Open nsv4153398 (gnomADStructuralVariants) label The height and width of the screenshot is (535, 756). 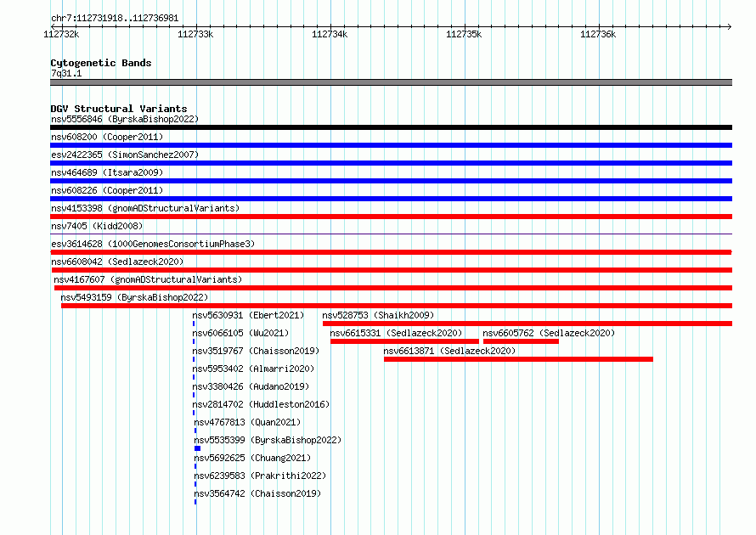pos(145,208)
